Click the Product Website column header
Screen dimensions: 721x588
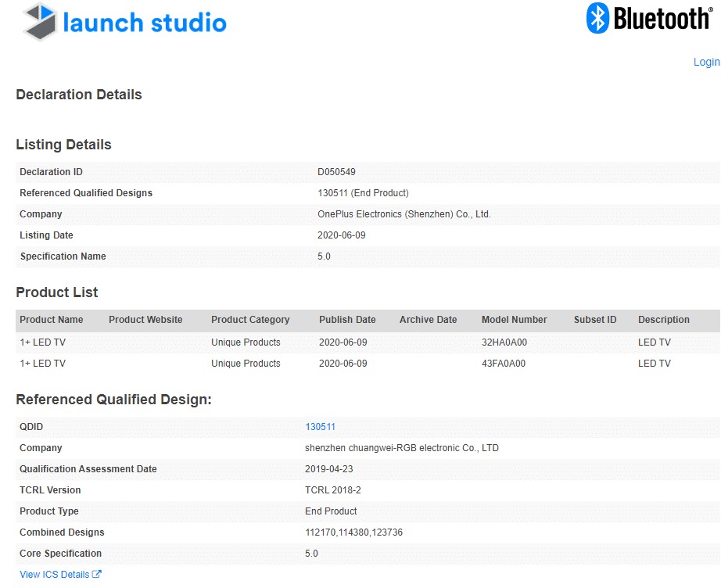pos(145,320)
